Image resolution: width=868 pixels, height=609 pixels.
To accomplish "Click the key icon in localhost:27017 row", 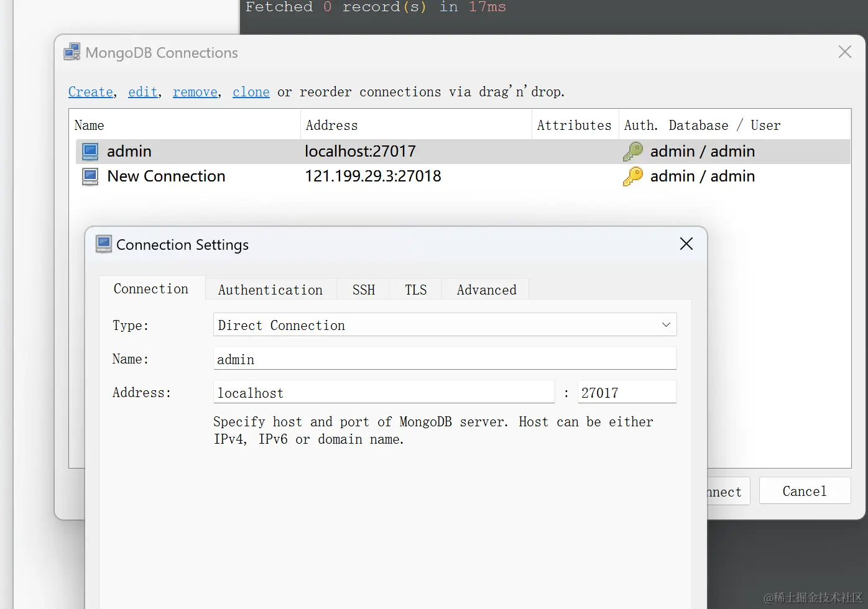I will pos(633,152).
